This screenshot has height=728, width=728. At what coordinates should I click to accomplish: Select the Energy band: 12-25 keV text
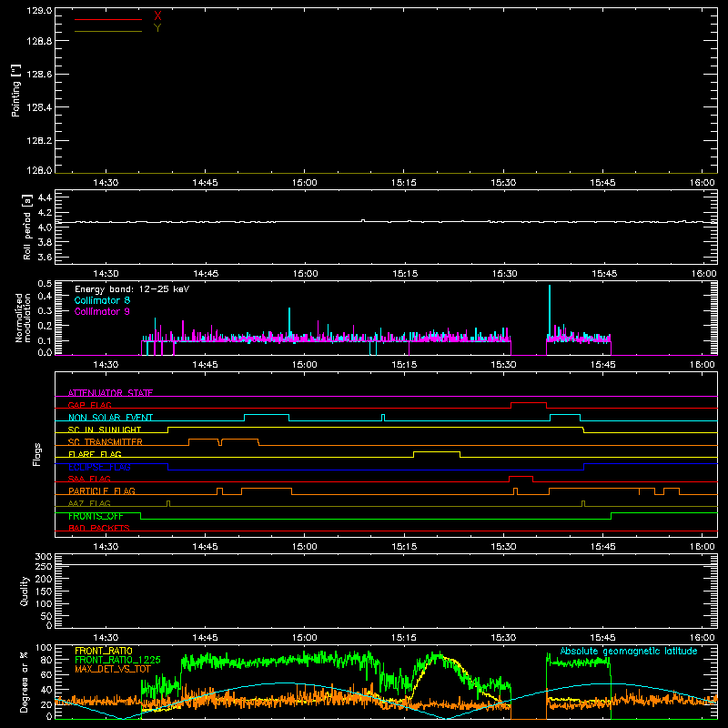(132, 289)
